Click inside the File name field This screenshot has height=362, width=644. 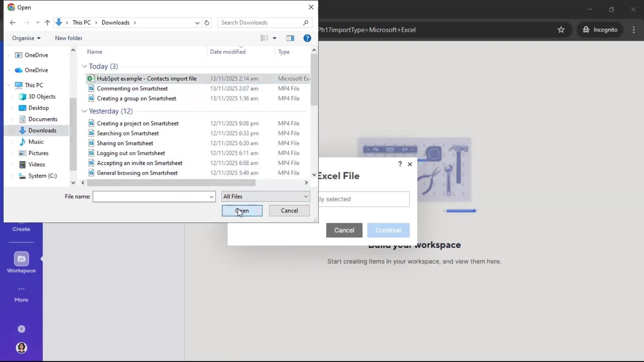tap(151, 197)
